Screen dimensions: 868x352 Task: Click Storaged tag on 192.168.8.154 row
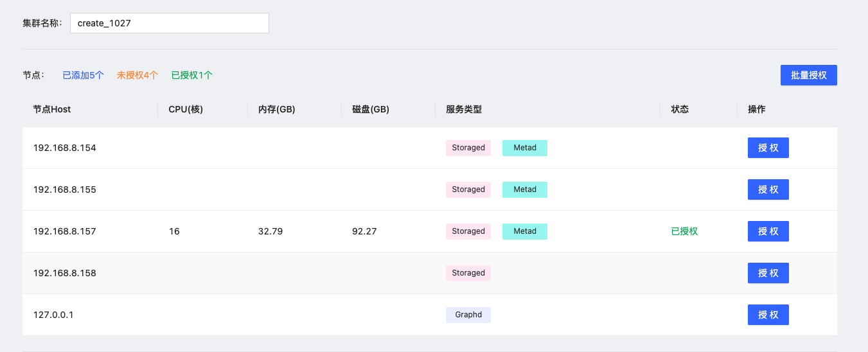tap(468, 148)
